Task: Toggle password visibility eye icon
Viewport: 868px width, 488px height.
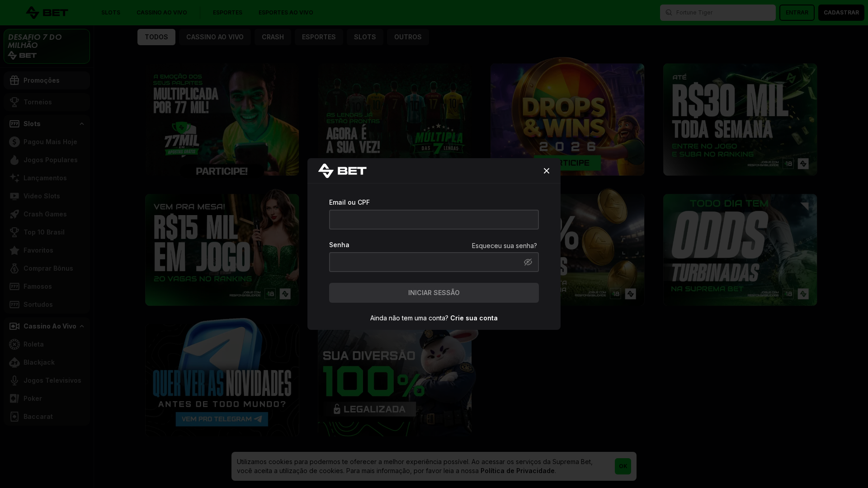Action: coord(528,262)
